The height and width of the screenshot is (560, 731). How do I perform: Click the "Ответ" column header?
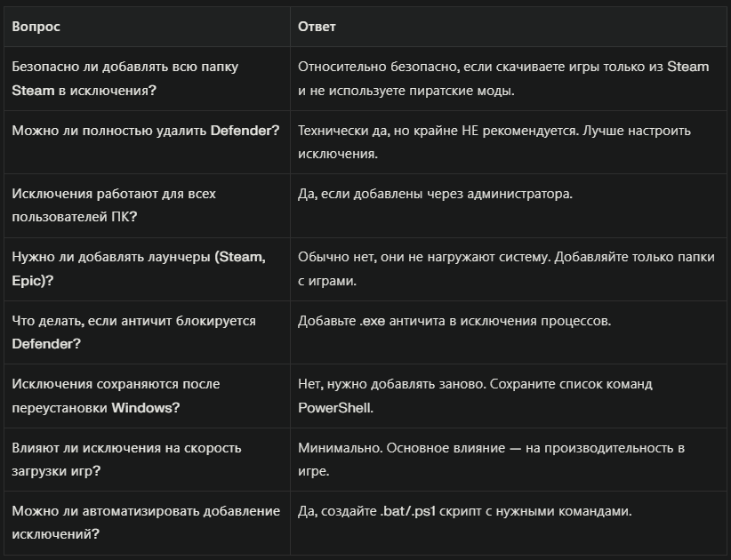point(317,27)
